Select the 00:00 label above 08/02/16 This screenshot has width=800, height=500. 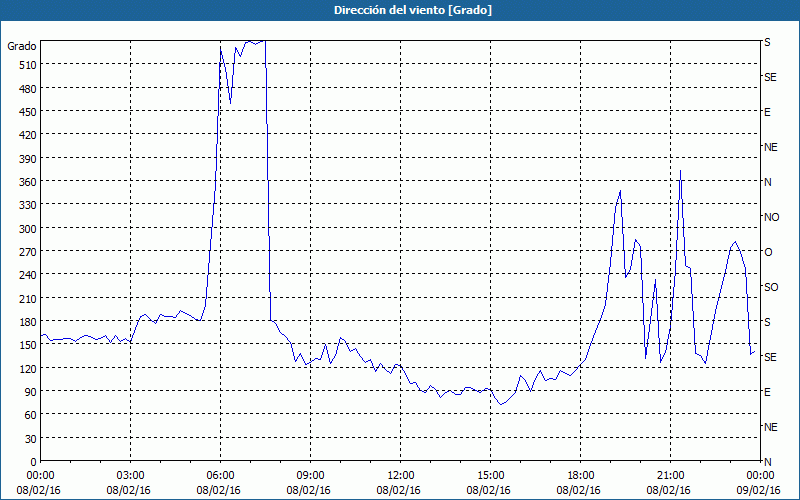point(40,476)
